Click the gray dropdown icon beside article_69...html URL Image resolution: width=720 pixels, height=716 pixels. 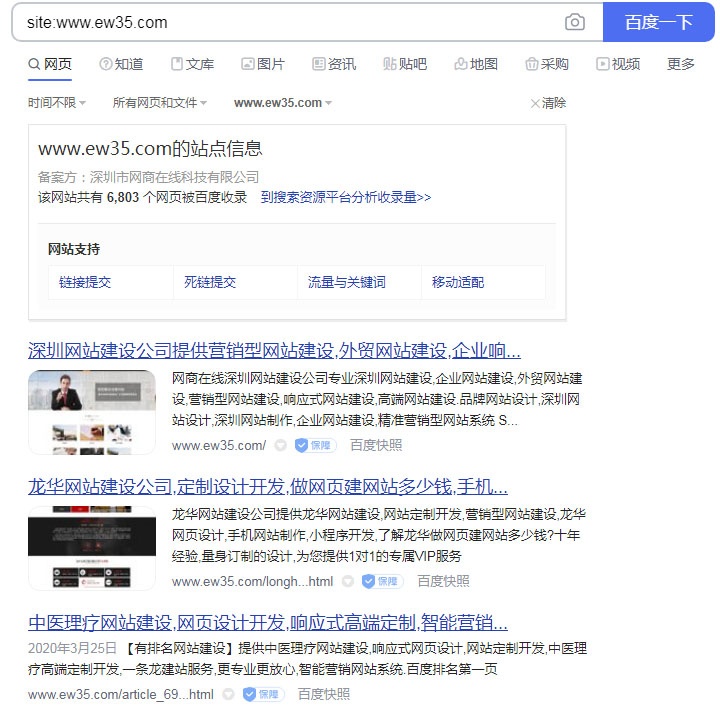pyautogui.click(x=228, y=694)
